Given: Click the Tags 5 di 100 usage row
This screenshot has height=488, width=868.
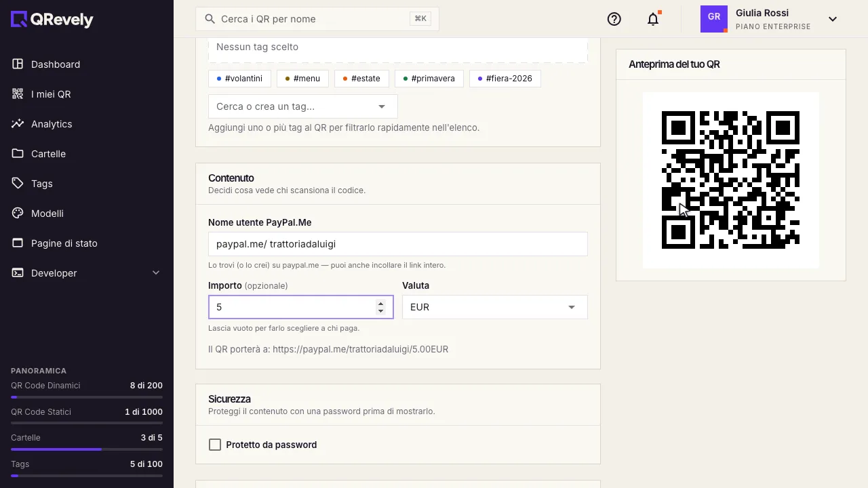Looking at the screenshot, I should [x=87, y=465].
